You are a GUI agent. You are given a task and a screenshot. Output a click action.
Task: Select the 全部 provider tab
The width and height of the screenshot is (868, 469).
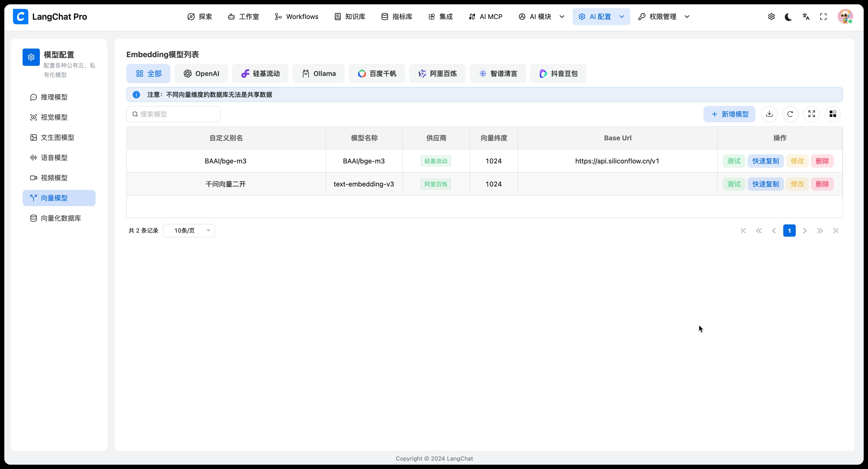[148, 74]
